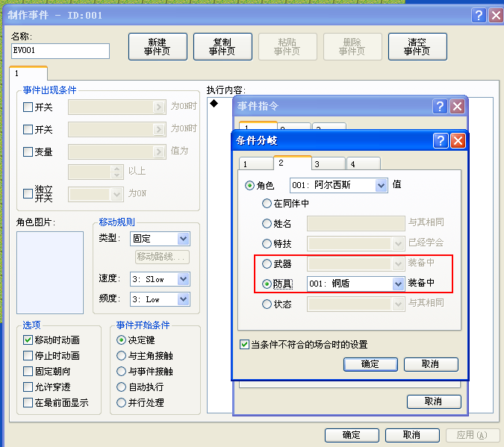Click the diamond marker in 执行内容 list
The image size is (504, 447).
214,104
